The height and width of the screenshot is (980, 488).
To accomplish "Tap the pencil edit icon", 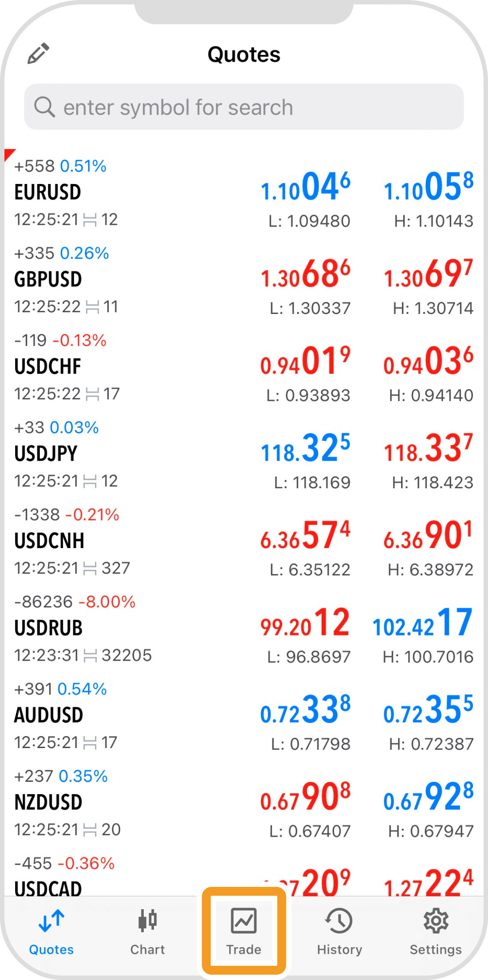I will (38, 54).
